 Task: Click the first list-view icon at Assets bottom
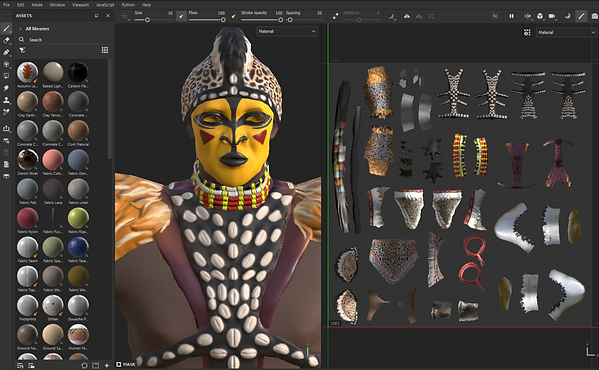tap(20, 365)
